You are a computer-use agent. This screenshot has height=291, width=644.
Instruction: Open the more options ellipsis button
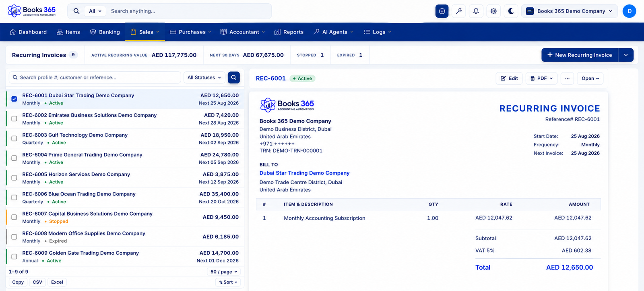pyautogui.click(x=567, y=79)
